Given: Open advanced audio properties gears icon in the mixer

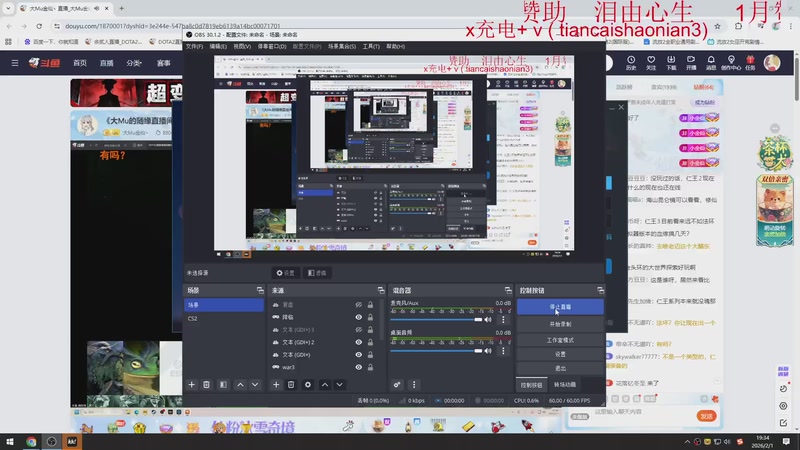Looking at the screenshot, I should pos(397,385).
